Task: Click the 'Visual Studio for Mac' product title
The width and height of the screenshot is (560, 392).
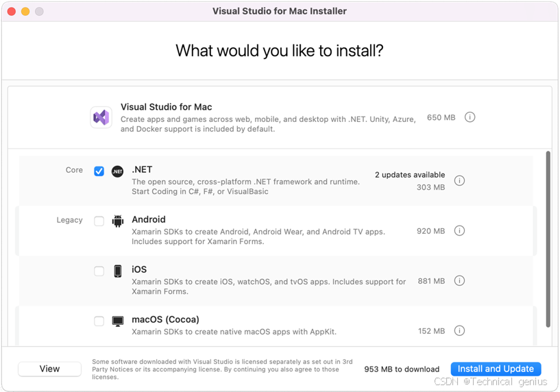Action: (166, 107)
